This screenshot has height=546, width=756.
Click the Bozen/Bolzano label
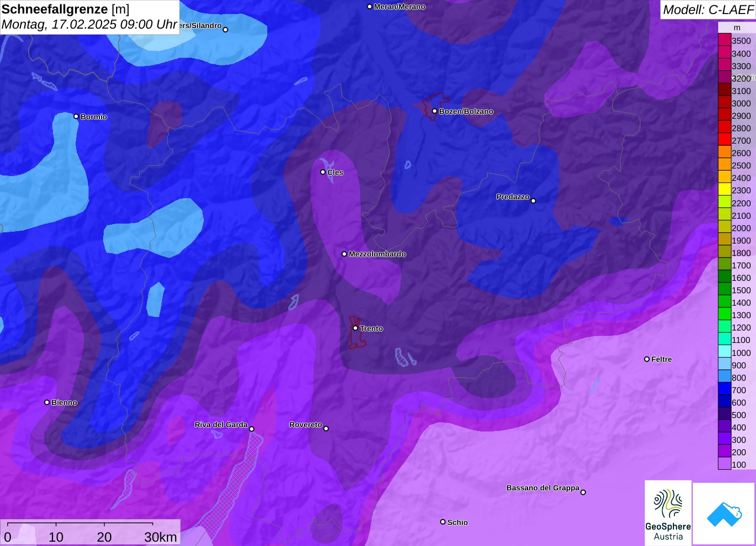pos(466,111)
